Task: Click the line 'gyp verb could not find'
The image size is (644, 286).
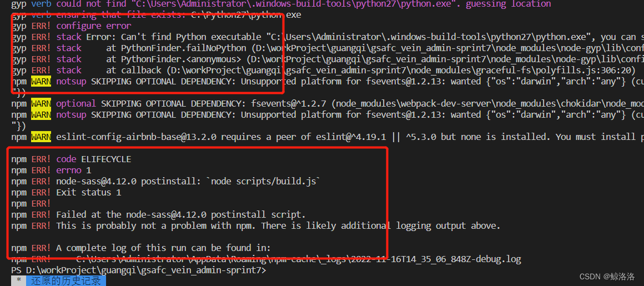Action: (281, 4)
